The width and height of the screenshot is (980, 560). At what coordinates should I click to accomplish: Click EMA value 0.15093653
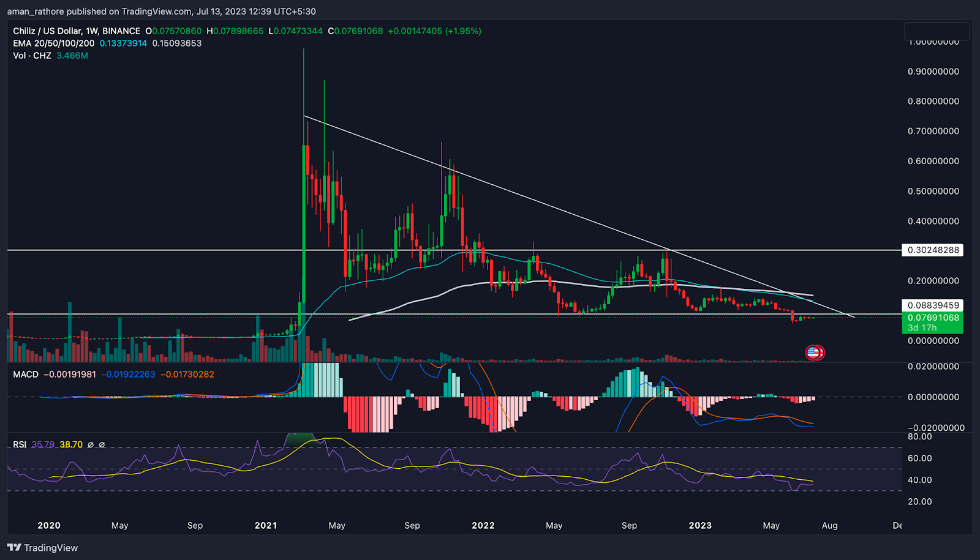coord(176,43)
